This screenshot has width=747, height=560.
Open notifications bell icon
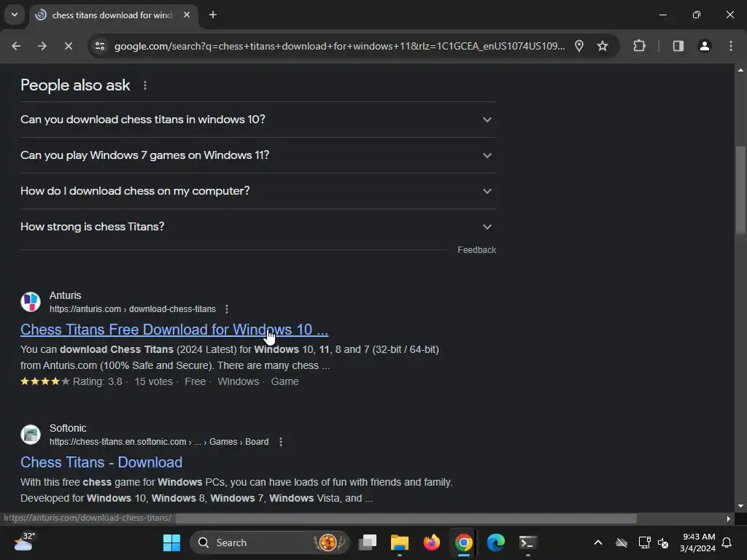click(x=727, y=542)
